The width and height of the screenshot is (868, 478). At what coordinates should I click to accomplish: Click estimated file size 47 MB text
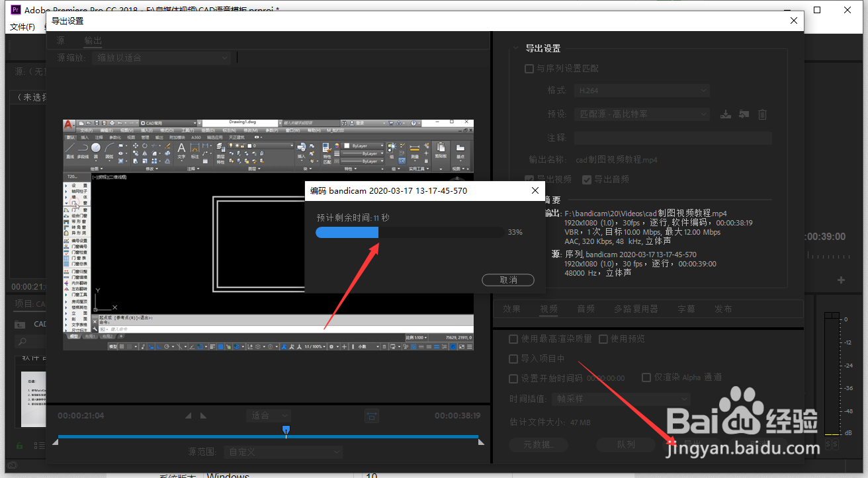tap(580, 422)
